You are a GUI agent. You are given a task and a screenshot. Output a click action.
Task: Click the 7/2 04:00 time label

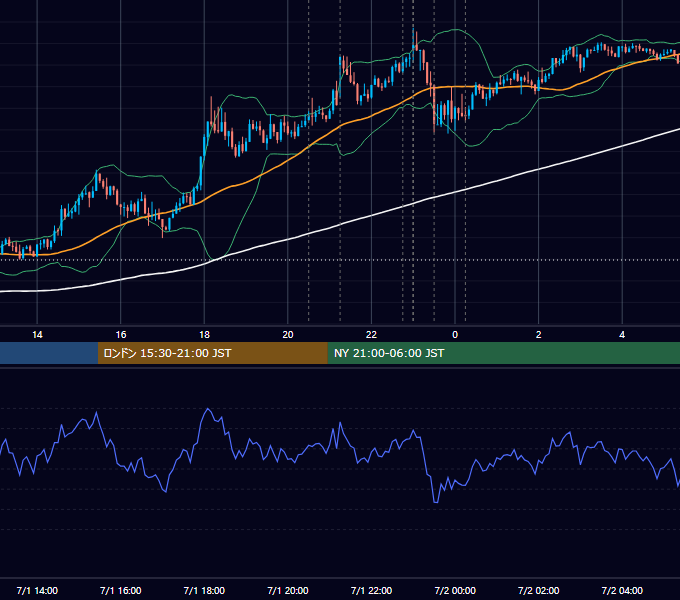click(622, 590)
